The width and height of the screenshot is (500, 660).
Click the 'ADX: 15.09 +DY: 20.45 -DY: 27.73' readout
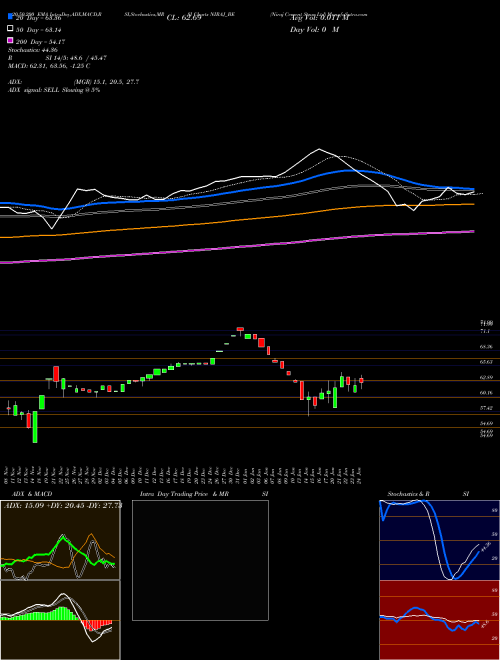pos(63,506)
